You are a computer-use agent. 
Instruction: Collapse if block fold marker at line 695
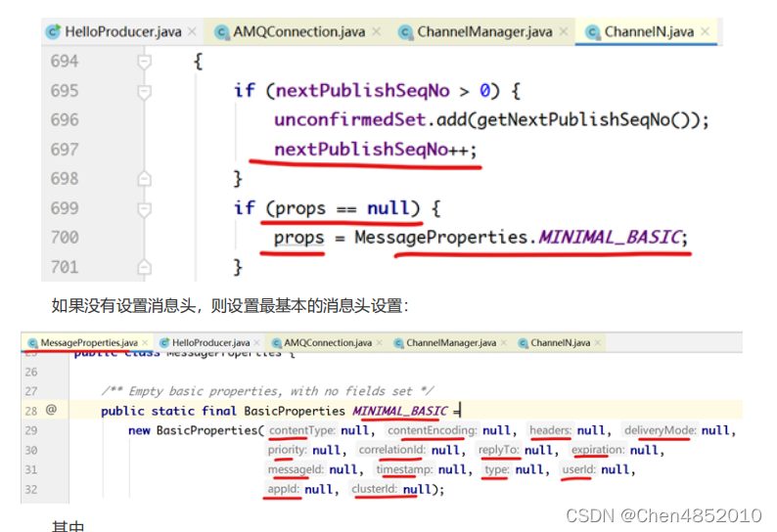pyautogui.click(x=144, y=92)
